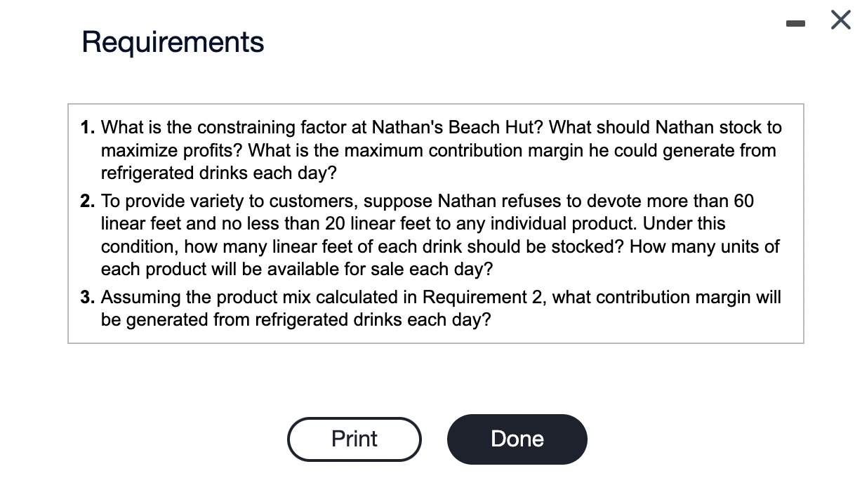Click the Requirements heading
The image size is (855, 504).
tap(172, 42)
